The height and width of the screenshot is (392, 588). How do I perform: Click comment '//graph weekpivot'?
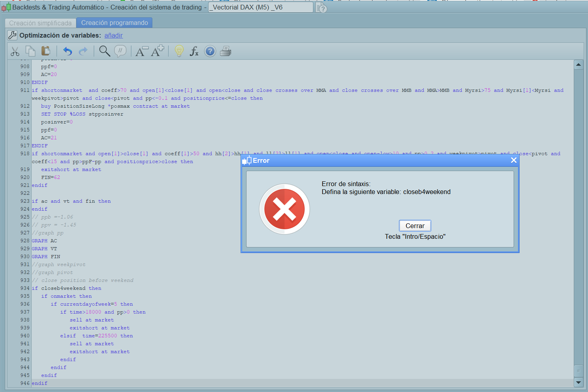coord(59,265)
